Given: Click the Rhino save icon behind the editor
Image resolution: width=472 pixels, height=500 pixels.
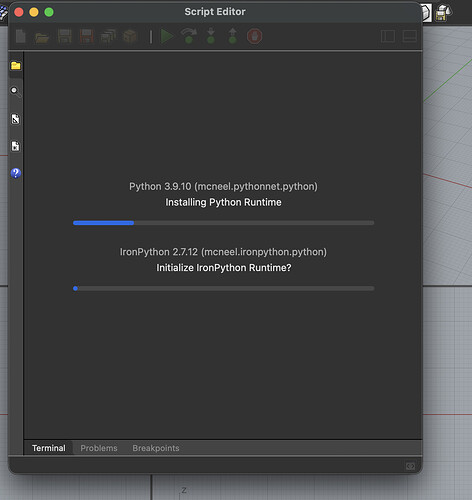Looking at the screenshot, I should tap(443, 13).
